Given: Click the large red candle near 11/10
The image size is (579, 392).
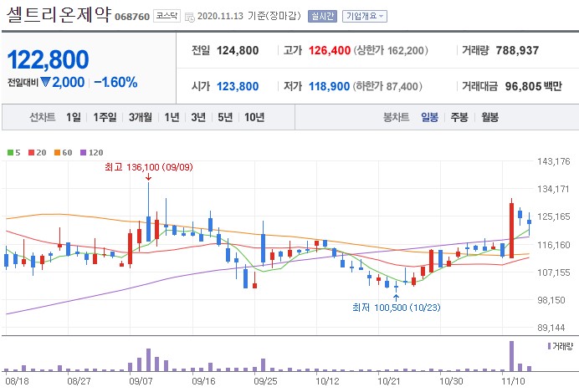Looking at the screenshot, I should pyautogui.click(x=511, y=230).
